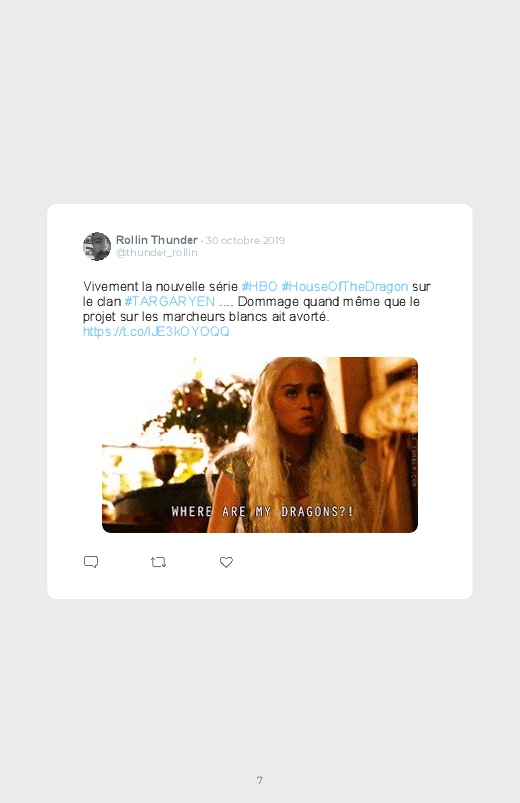This screenshot has height=803, width=520.
Task: Follow the t.co shortened URL link
Action: (156, 331)
